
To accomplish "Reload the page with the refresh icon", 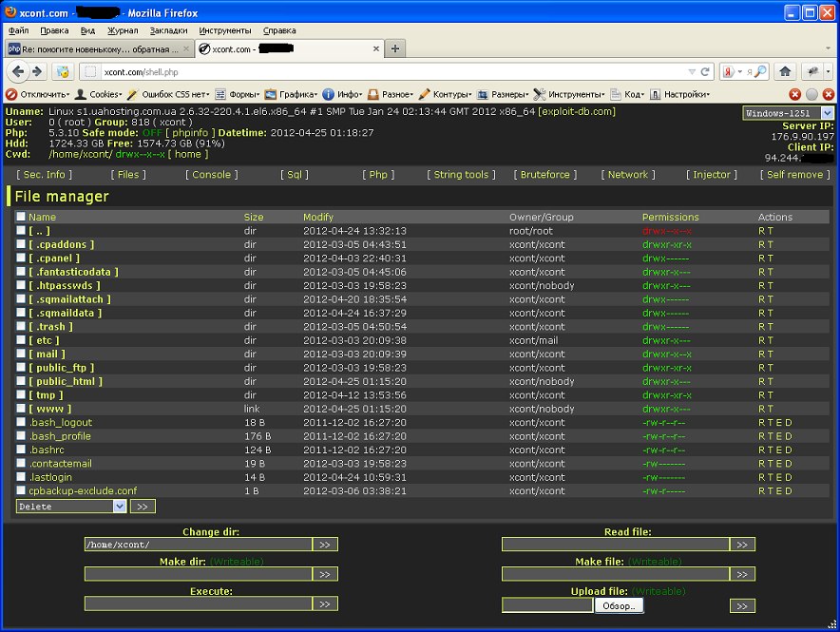I will 705,72.
